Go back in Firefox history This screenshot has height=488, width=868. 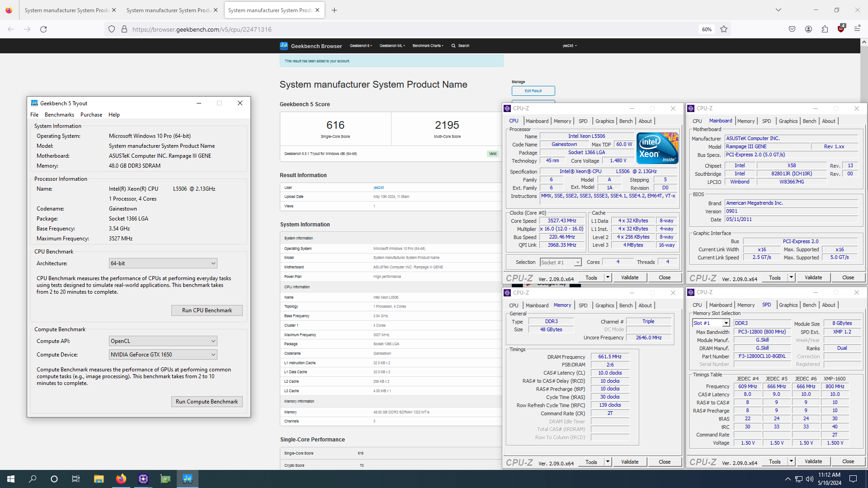pos(11,29)
